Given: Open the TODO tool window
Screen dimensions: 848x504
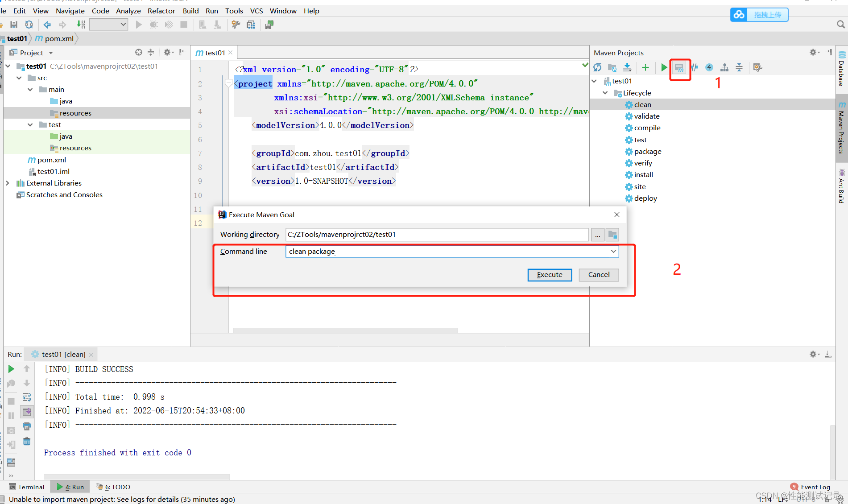Looking at the screenshot, I should pyautogui.click(x=113, y=487).
